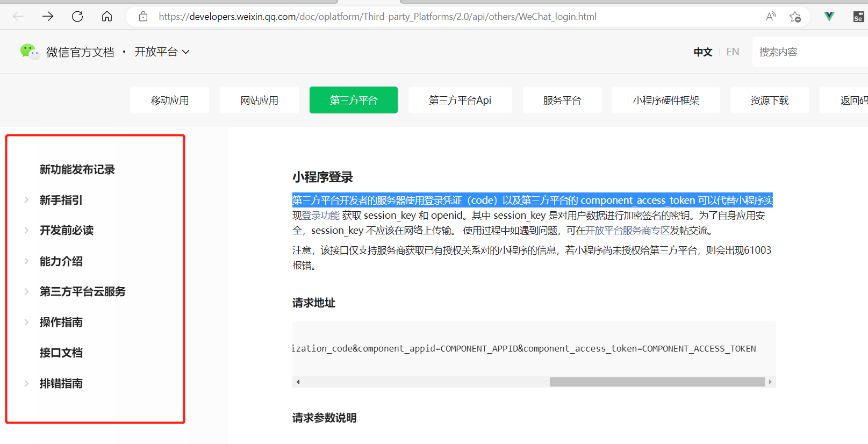
Task: Click the 请求参数说明 heading
Action: pos(325,418)
